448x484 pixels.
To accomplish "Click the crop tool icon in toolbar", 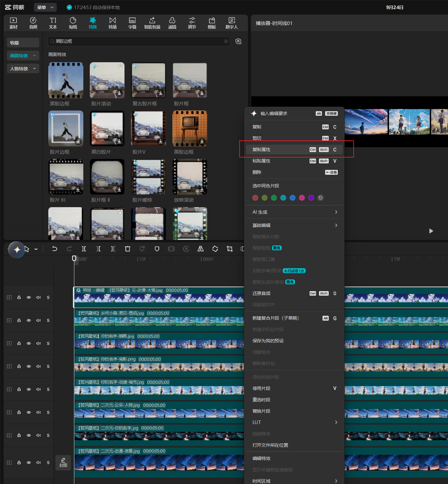I will click(230, 249).
